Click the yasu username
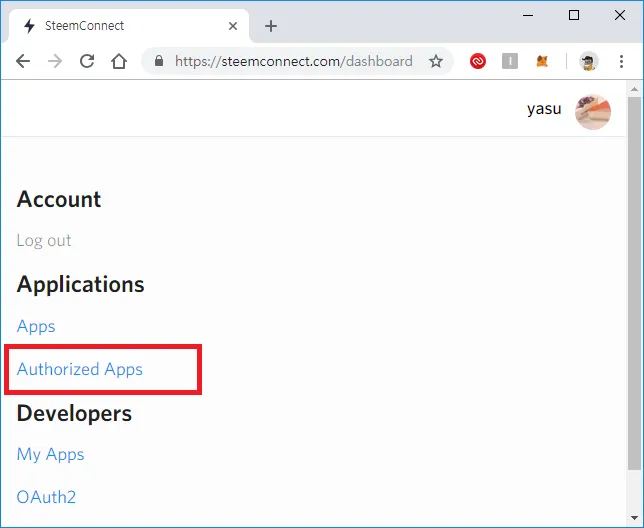This screenshot has width=644, height=528. tap(544, 109)
